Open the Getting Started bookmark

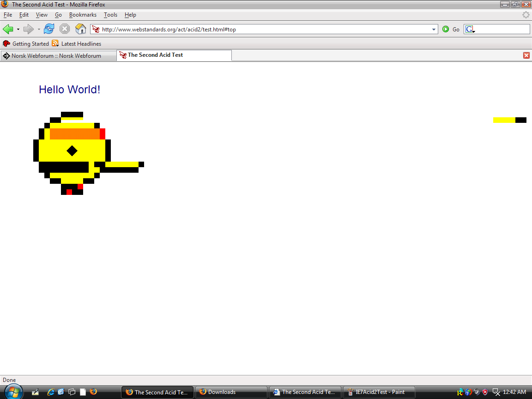tap(26, 43)
